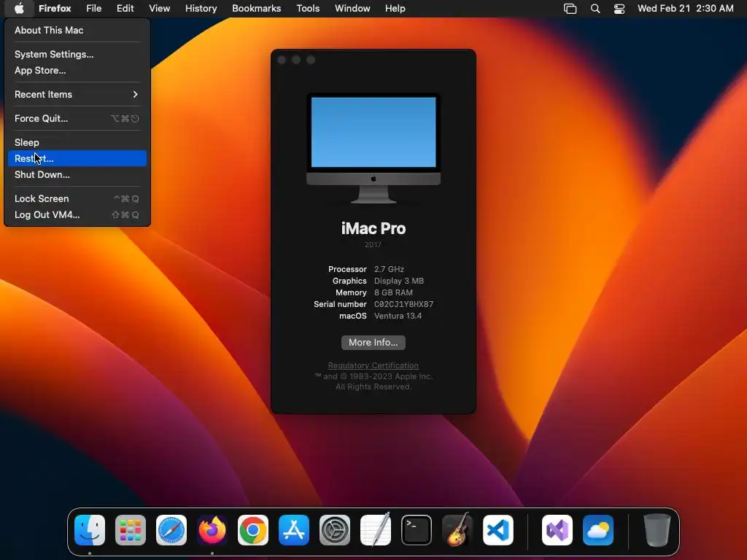747x560 pixels.
Task: Expand the Recent Items submenu
Action: point(77,94)
